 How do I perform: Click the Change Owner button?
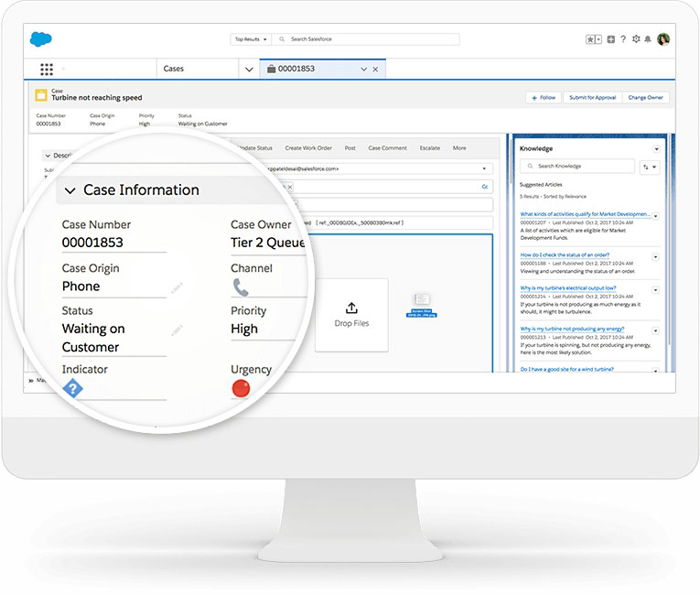[x=645, y=97]
